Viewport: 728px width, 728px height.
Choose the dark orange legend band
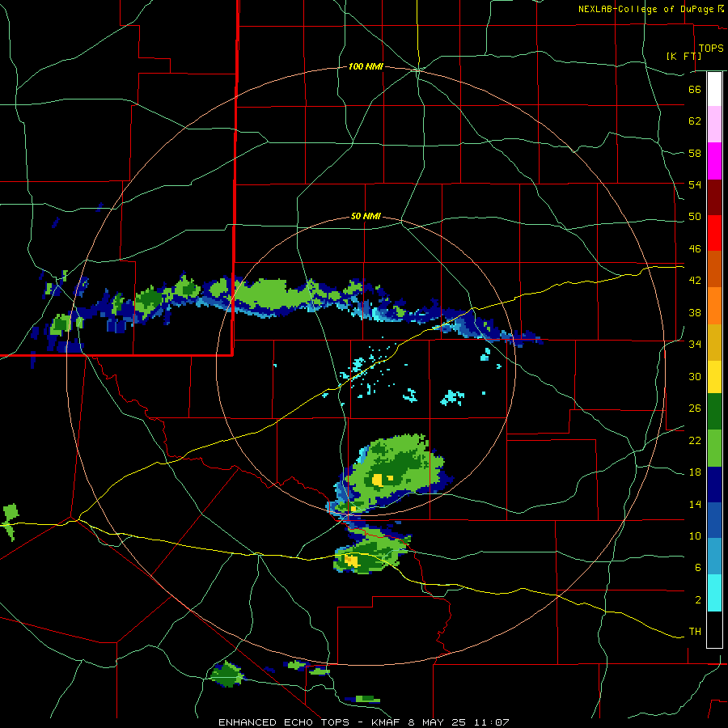point(714,269)
